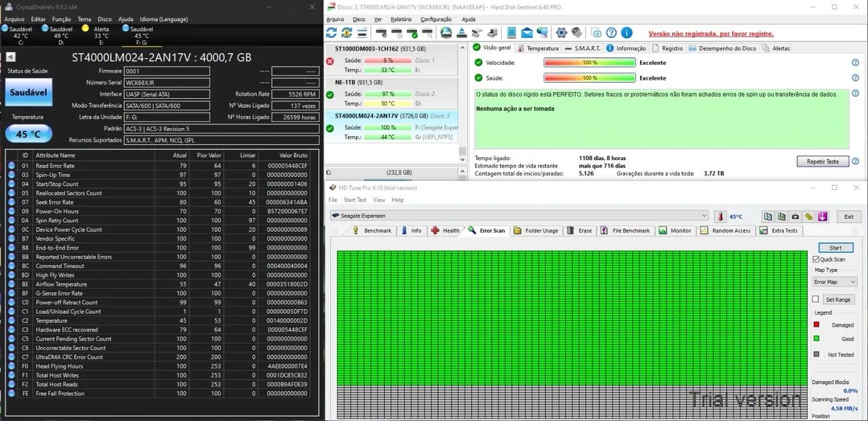Click the Exit button in HD Tune
This screenshot has height=421, width=868.
848,216
